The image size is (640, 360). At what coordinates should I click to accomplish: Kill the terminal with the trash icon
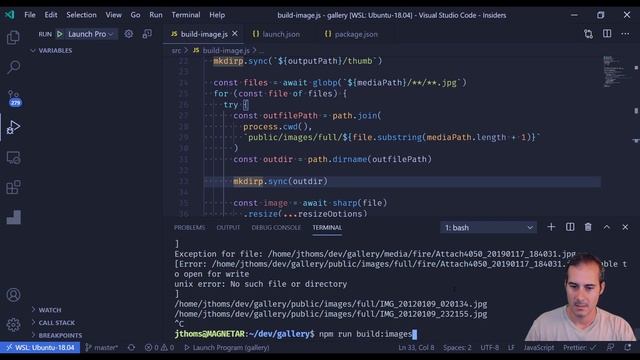(x=588, y=227)
